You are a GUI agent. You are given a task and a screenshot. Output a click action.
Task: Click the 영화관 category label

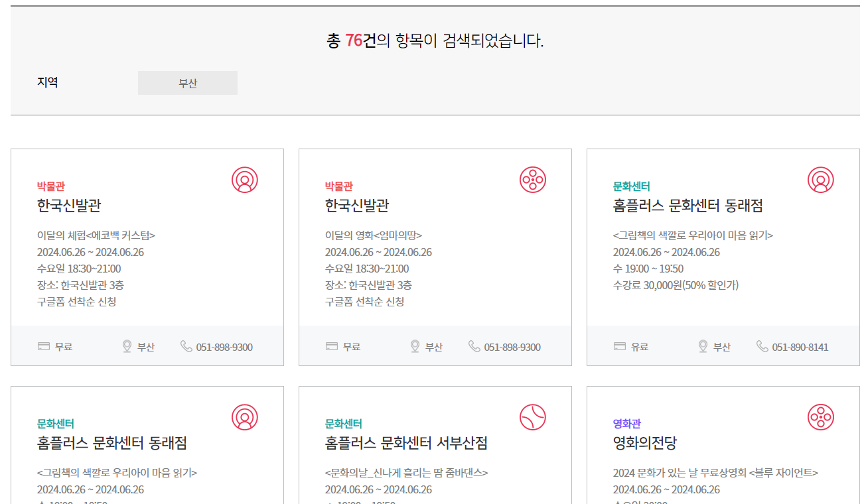tap(627, 424)
